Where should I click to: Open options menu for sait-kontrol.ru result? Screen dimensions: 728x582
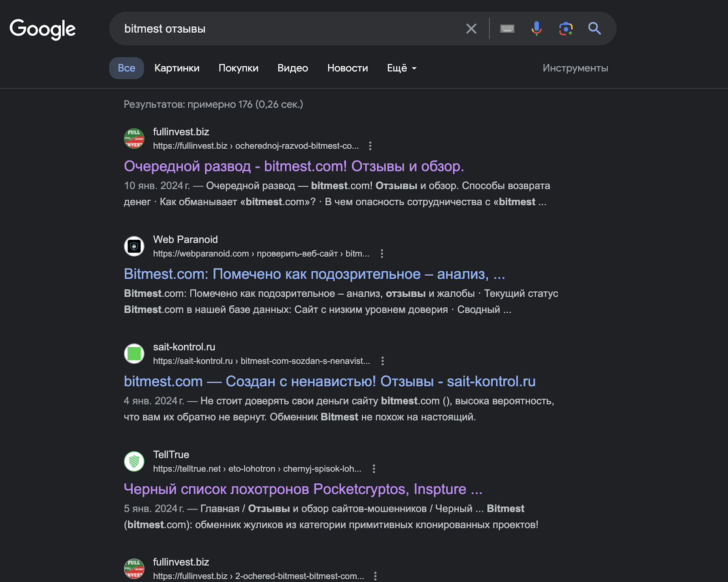click(383, 361)
